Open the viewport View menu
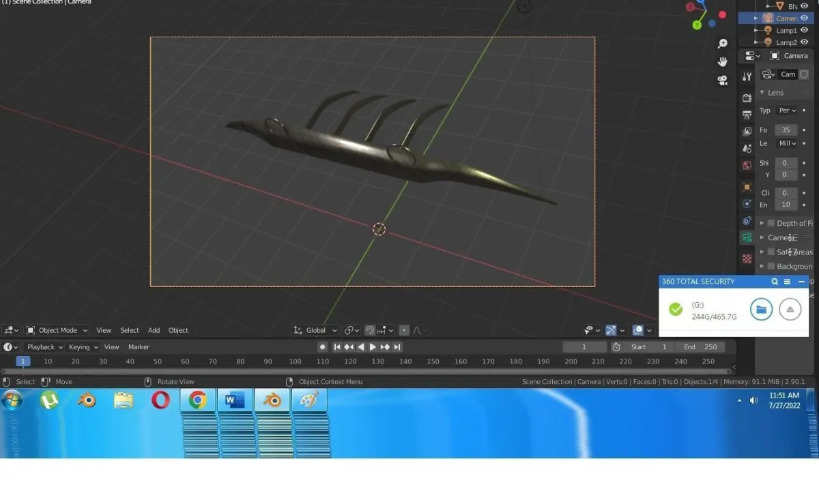Image resolution: width=819 pixels, height=504 pixels. (x=104, y=330)
